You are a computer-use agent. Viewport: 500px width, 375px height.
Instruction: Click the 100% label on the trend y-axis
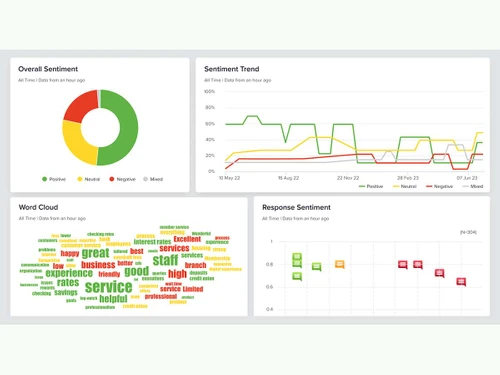click(x=209, y=91)
